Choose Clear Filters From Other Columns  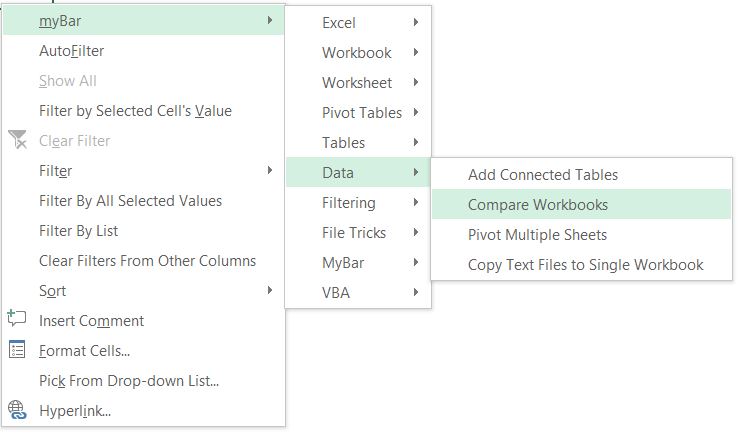(143, 261)
